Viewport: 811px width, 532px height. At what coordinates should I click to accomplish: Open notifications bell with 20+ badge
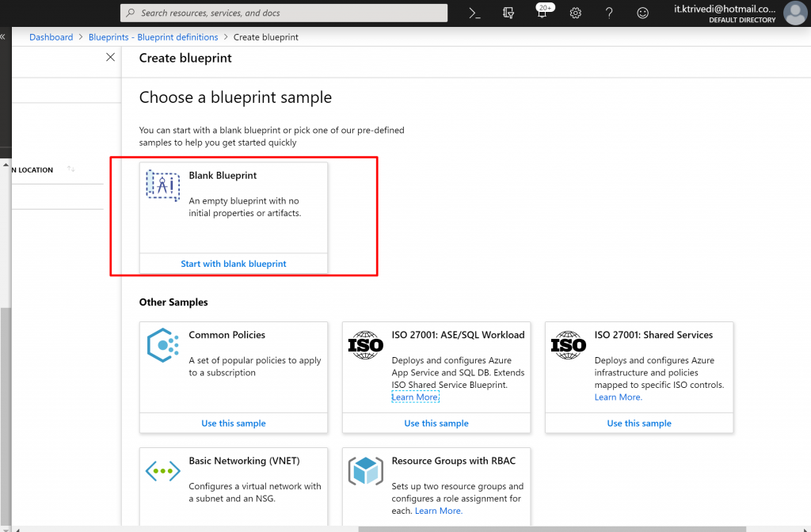543,13
